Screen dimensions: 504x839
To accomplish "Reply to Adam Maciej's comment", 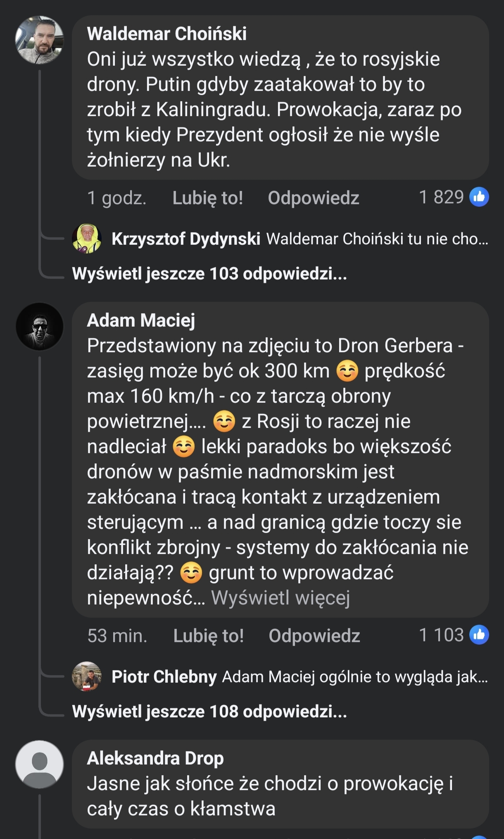I will click(314, 636).
